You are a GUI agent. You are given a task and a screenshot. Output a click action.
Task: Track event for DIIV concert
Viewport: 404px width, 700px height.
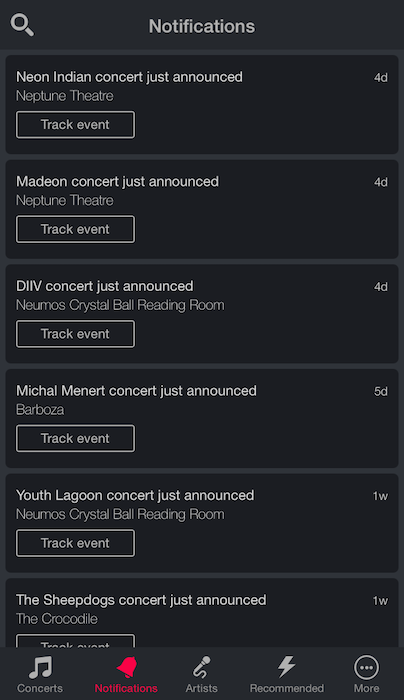pos(75,333)
